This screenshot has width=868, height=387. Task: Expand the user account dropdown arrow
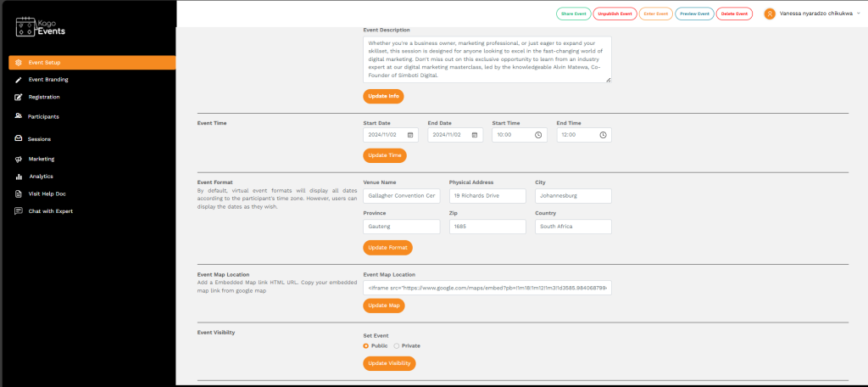[x=858, y=14]
